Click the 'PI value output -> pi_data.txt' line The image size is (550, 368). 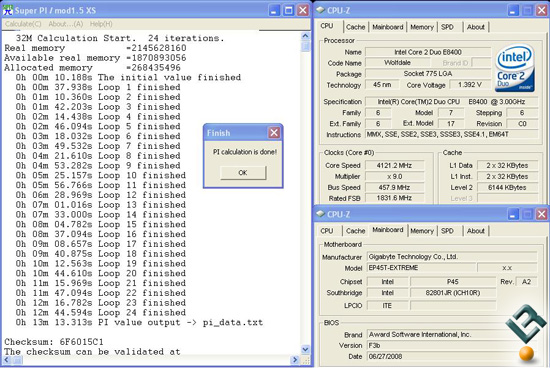(x=139, y=322)
